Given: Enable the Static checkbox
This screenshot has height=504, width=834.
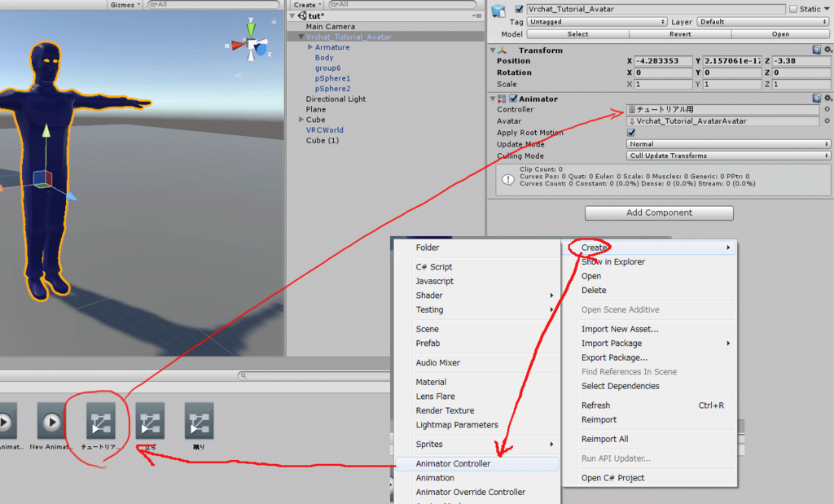Looking at the screenshot, I should pos(793,9).
